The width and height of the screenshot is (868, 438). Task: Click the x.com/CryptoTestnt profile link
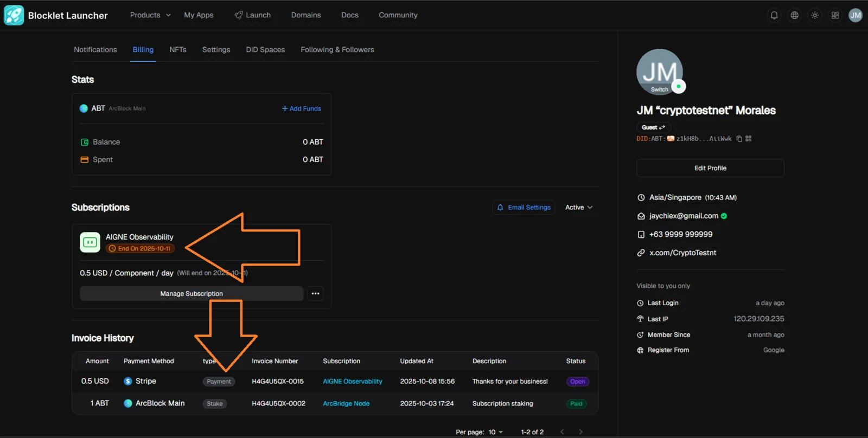pyautogui.click(x=683, y=253)
